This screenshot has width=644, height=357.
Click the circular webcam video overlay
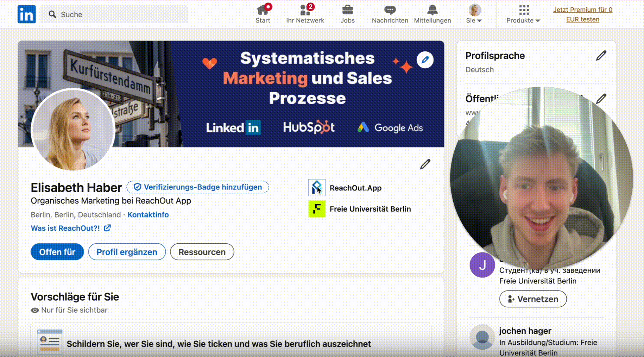tap(541, 178)
